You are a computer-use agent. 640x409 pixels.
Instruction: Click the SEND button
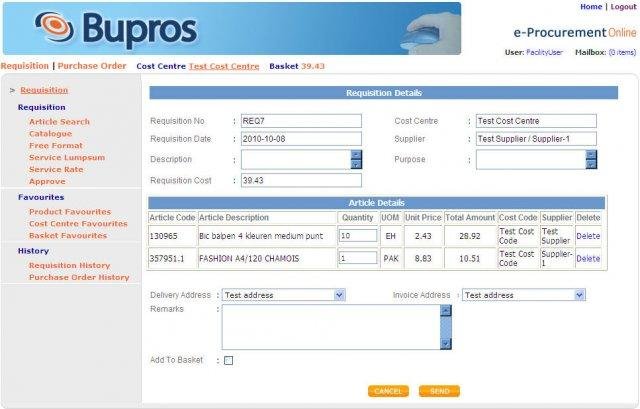pos(439,391)
